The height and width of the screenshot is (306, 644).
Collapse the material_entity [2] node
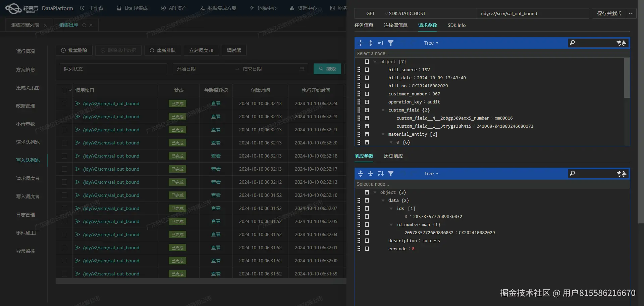(383, 134)
